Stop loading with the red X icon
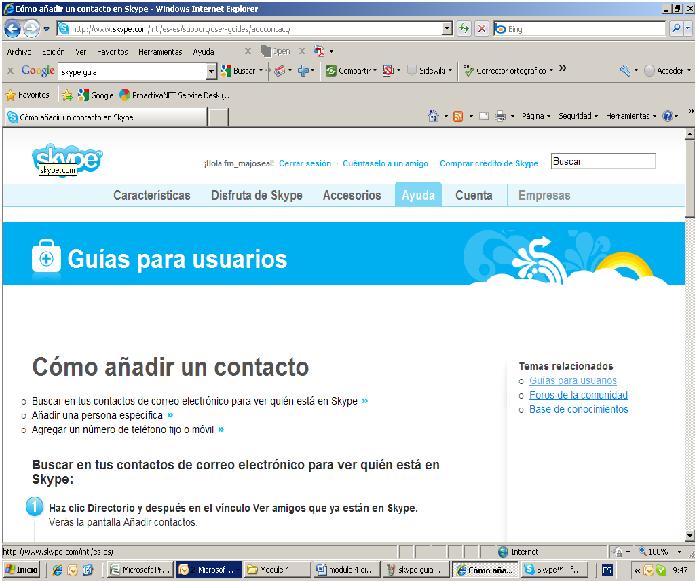This screenshot has height=581, width=695. pos(481,29)
